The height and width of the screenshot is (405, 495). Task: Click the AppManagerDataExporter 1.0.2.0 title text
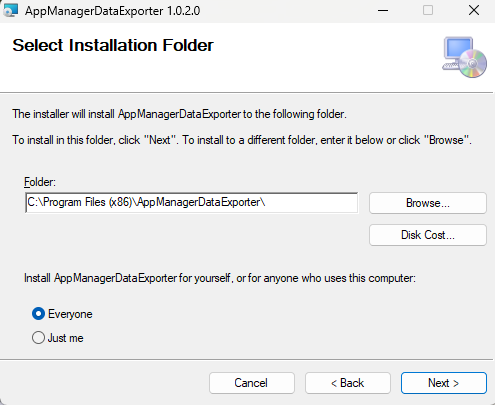coord(113,11)
